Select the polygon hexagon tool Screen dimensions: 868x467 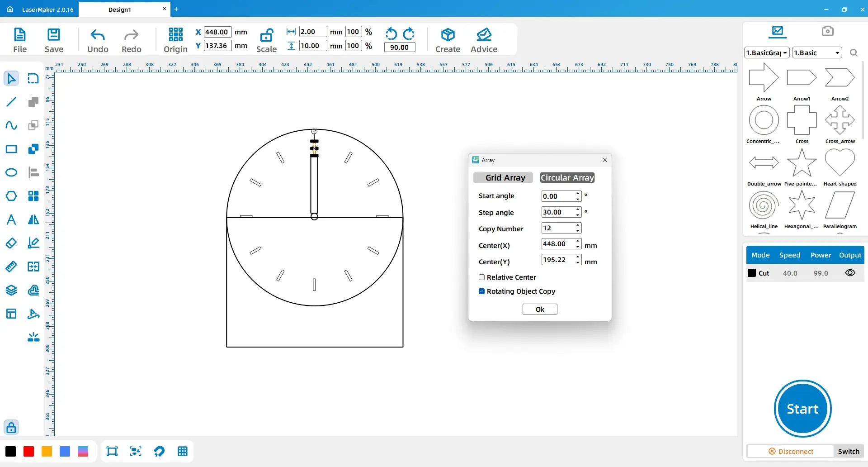[11, 196]
